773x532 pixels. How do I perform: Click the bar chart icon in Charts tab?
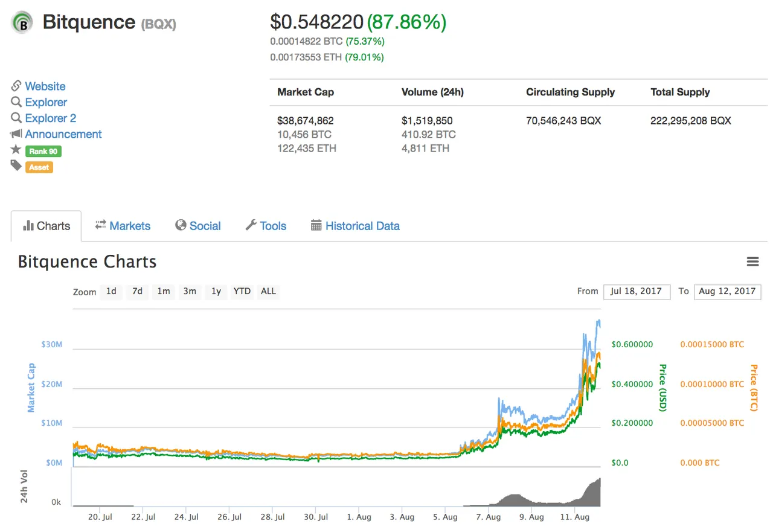click(x=28, y=226)
